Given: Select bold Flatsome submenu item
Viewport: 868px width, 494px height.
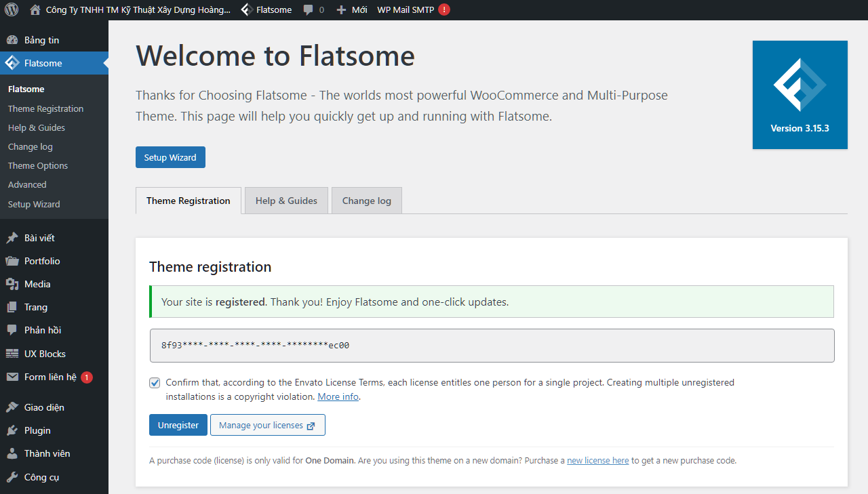Looking at the screenshot, I should [x=26, y=89].
